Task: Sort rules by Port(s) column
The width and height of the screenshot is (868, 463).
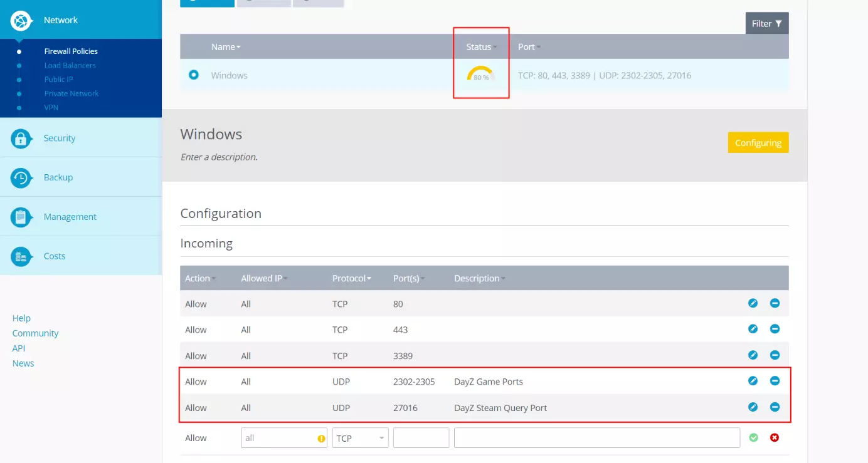Action: click(x=409, y=278)
